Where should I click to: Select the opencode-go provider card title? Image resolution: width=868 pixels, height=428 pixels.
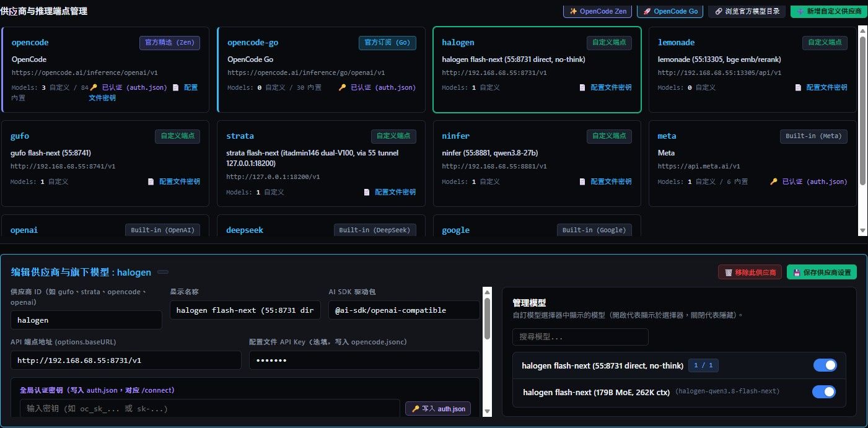(253, 43)
